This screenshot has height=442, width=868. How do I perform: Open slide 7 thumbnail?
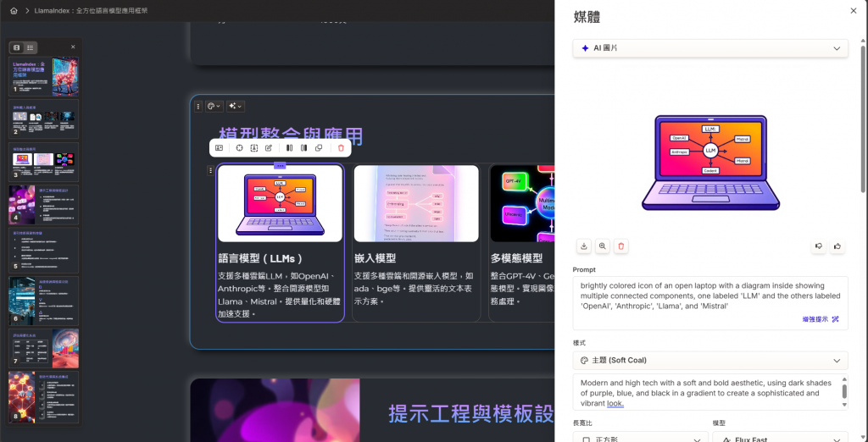point(44,349)
